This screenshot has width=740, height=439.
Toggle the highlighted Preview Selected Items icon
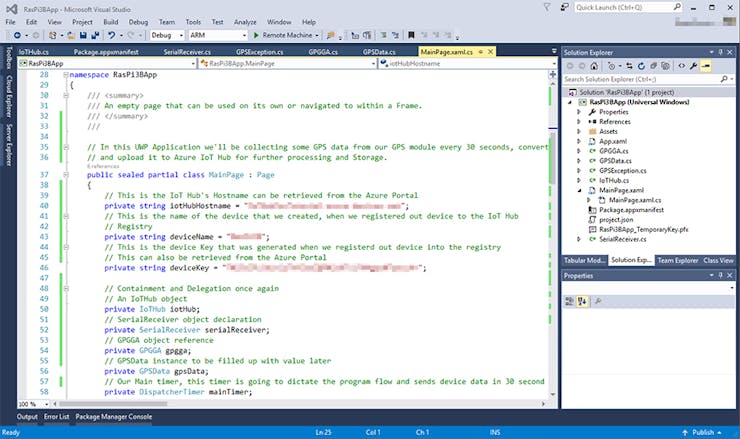coord(706,66)
